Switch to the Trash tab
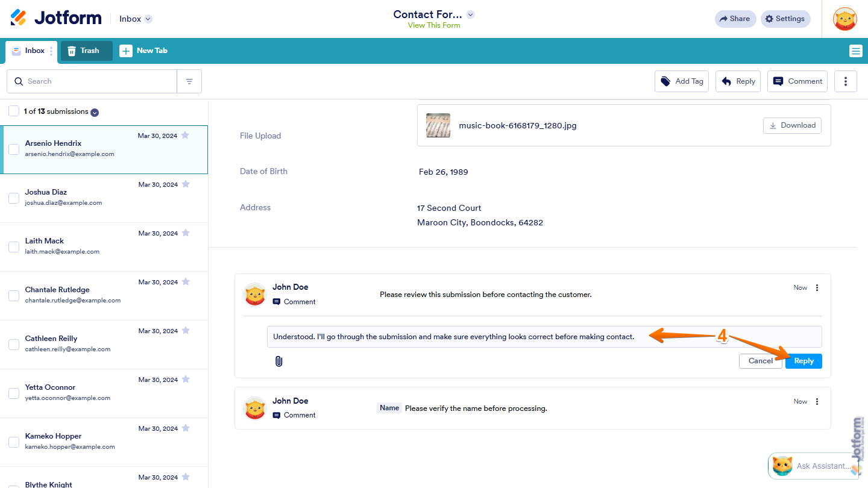The image size is (868, 488). click(87, 51)
